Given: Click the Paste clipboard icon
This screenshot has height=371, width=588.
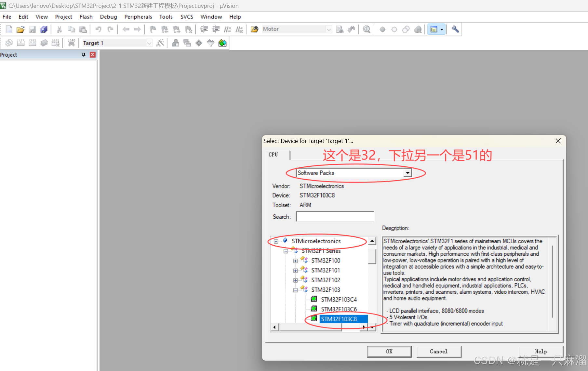Looking at the screenshot, I should tap(83, 29).
